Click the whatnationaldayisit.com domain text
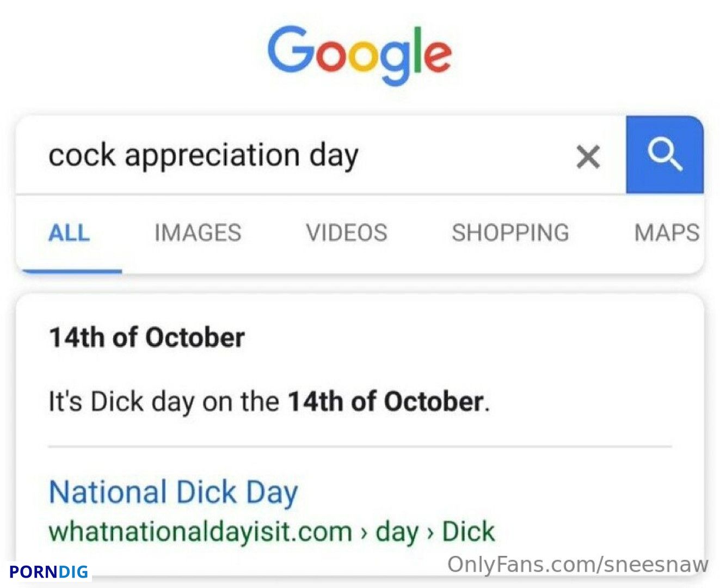Viewport: 720px width, 588px height. (200, 532)
